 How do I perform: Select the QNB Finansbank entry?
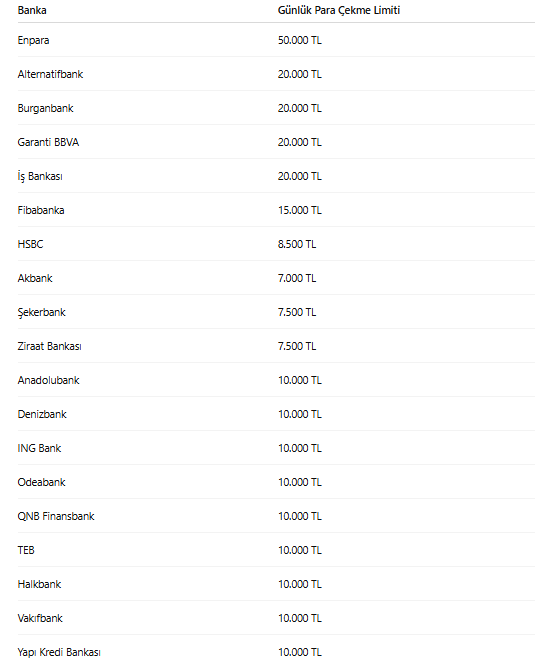pyautogui.click(x=56, y=516)
